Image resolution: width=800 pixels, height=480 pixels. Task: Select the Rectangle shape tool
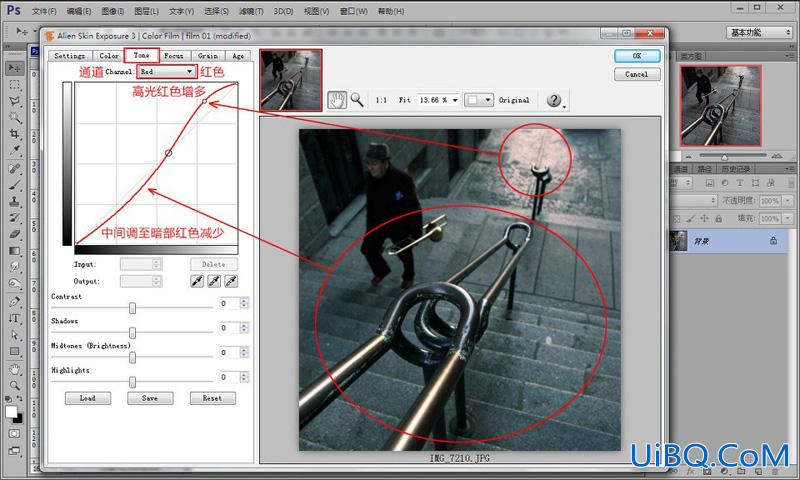click(x=14, y=351)
